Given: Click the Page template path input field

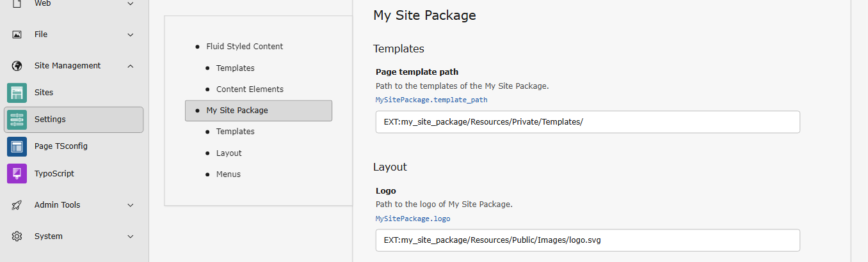Looking at the screenshot, I should pyautogui.click(x=588, y=122).
